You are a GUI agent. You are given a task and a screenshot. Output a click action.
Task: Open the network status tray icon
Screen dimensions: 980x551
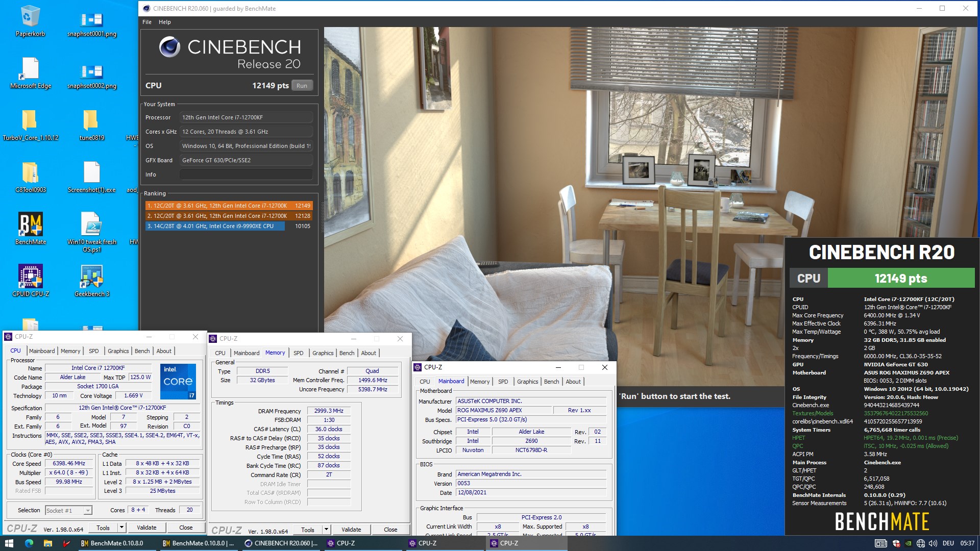click(x=921, y=543)
